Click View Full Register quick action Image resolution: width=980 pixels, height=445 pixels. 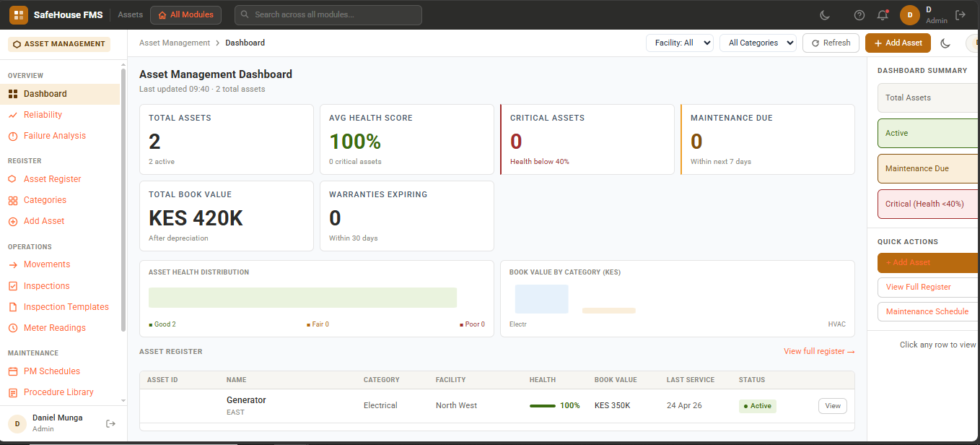(928, 287)
